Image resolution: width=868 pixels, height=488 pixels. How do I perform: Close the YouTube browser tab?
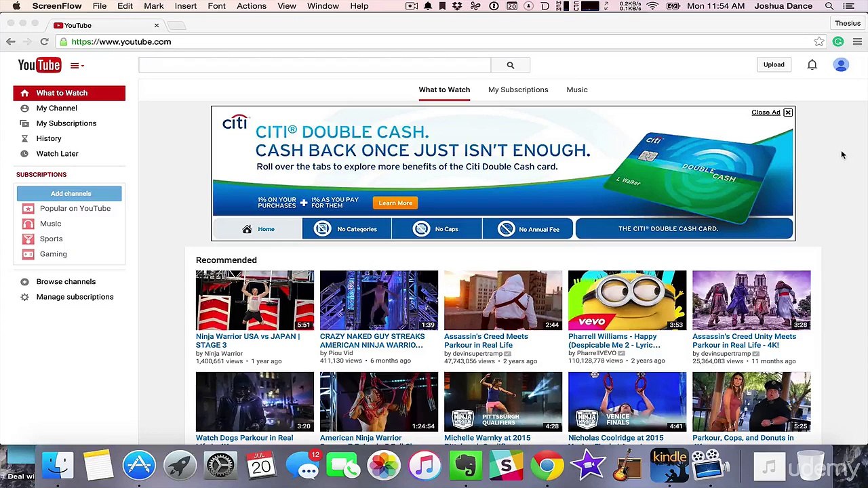point(157,25)
